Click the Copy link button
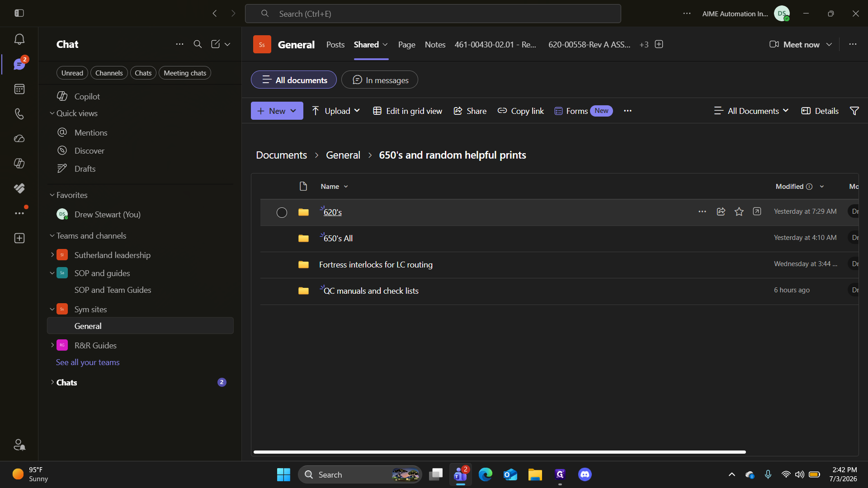The width and height of the screenshot is (868, 488). 520,111
